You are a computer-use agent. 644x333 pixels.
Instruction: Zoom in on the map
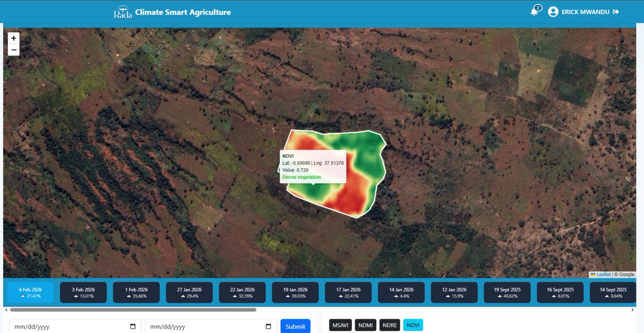[x=14, y=38]
